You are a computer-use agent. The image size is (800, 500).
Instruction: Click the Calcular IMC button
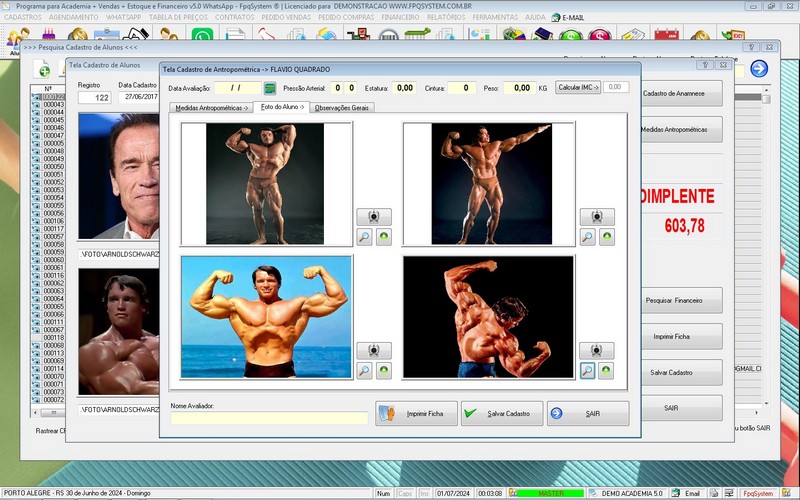tap(578, 88)
